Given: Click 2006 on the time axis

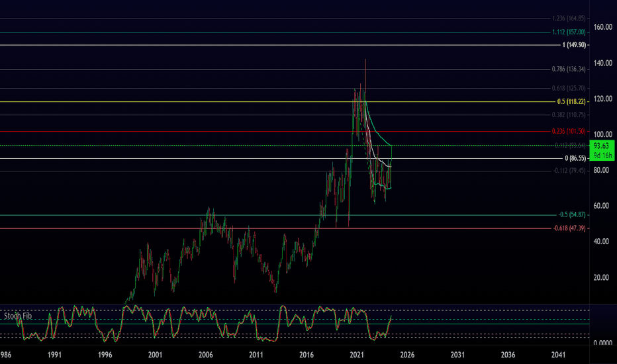Looking at the screenshot, I should coord(205,355).
